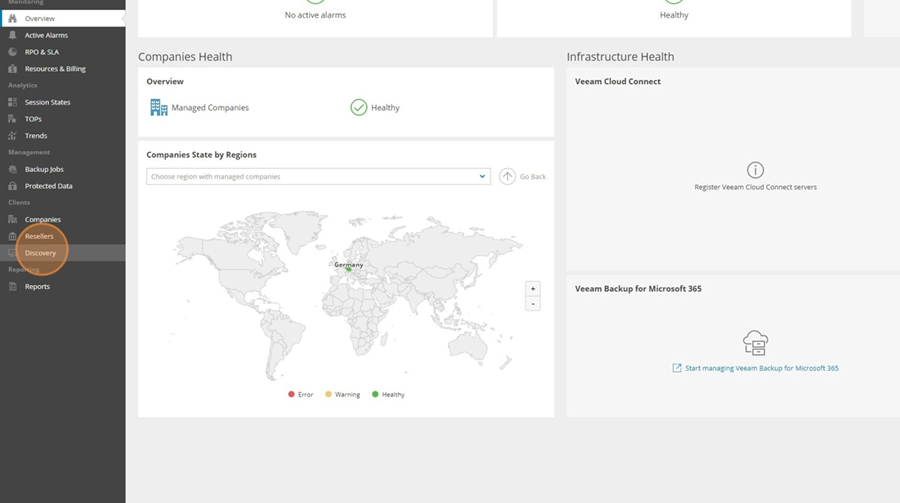Image resolution: width=900 pixels, height=503 pixels.
Task: Open Active Alarms in the sidebar
Action: pyautogui.click(x=46, y=35)
